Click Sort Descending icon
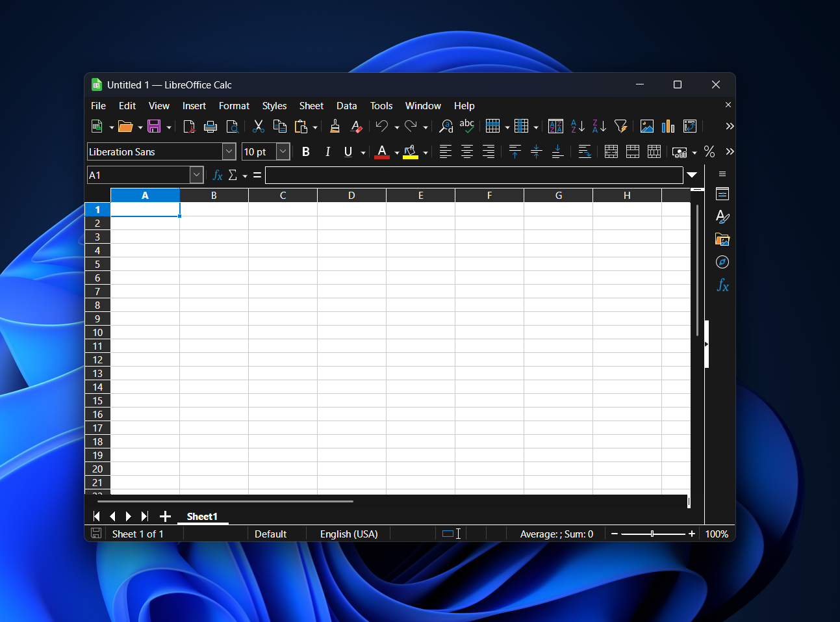The image size is (840, 622). tap(599, 126)
